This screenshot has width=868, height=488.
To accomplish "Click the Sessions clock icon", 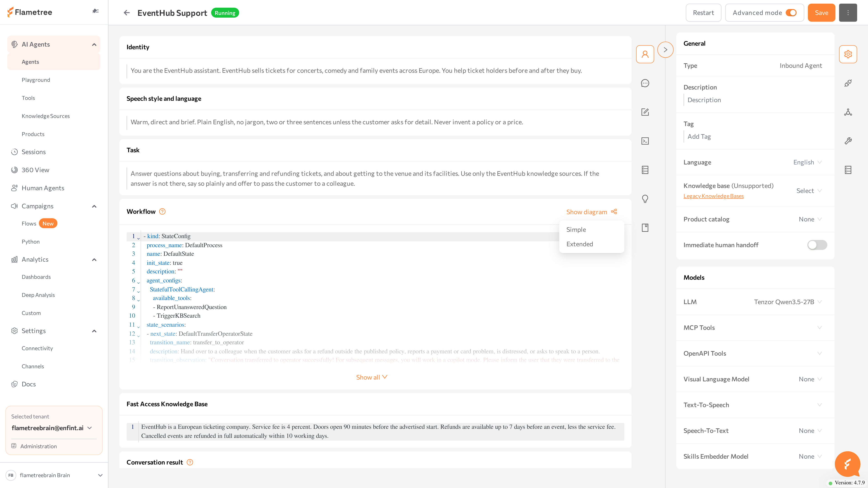I will [x=14, y=152].
